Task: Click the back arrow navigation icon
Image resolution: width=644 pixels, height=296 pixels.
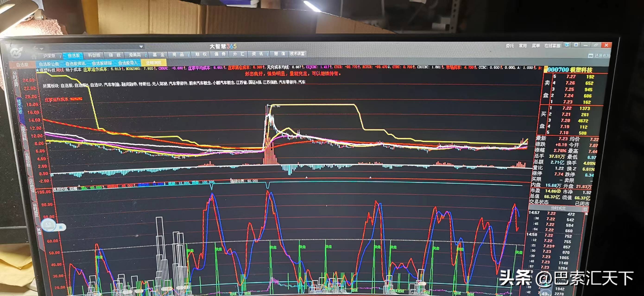Action: [36, 48]
